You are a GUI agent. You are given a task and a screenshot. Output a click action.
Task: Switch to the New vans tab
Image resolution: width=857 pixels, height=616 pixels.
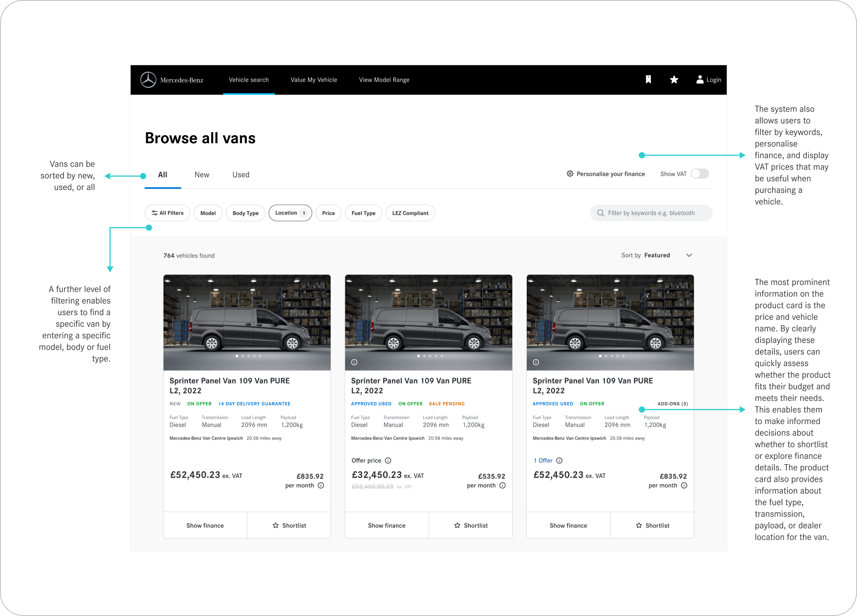tap(202, 175)
